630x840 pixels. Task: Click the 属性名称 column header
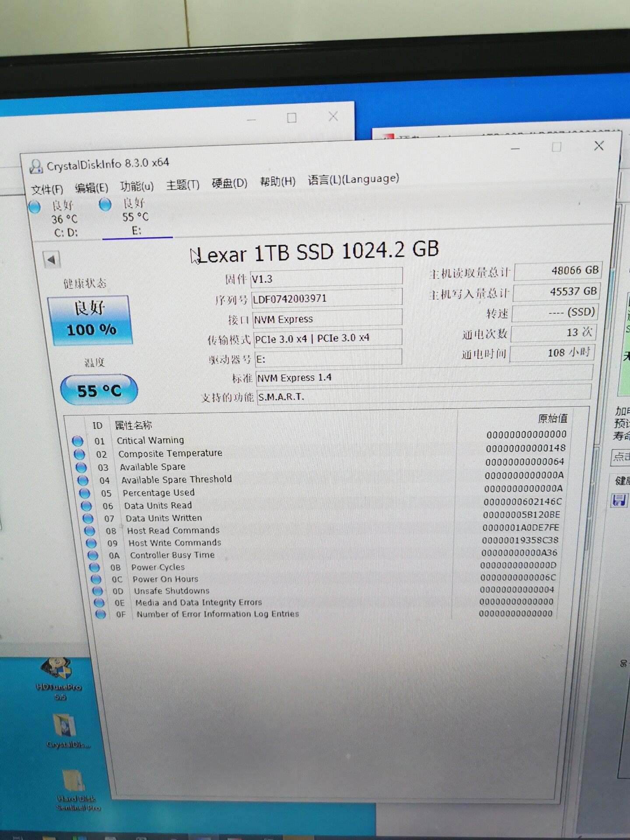(x=133, y=425)
